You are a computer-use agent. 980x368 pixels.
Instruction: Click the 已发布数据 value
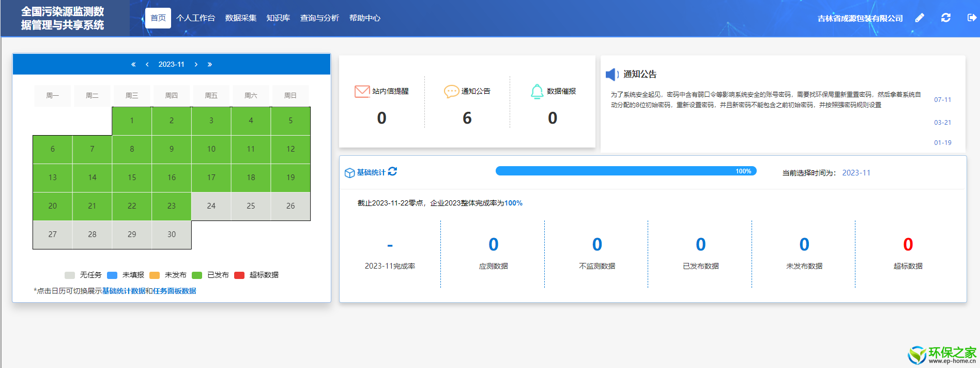701,244
